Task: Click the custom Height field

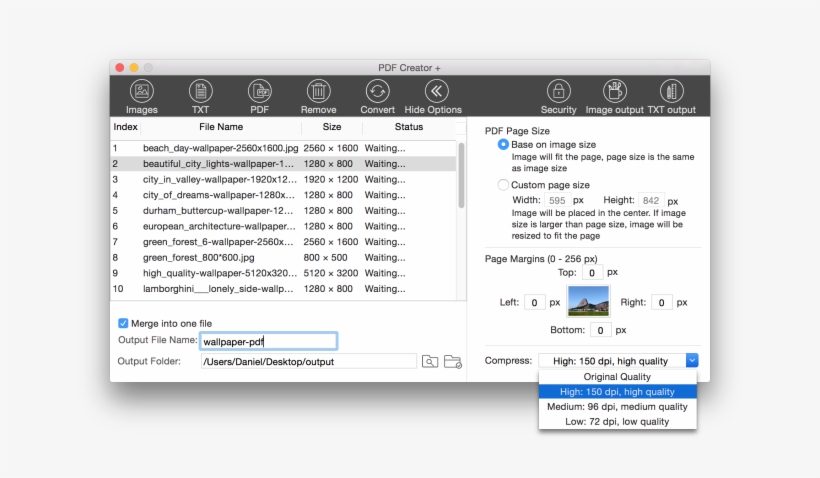Action: [x=651, y=200]
